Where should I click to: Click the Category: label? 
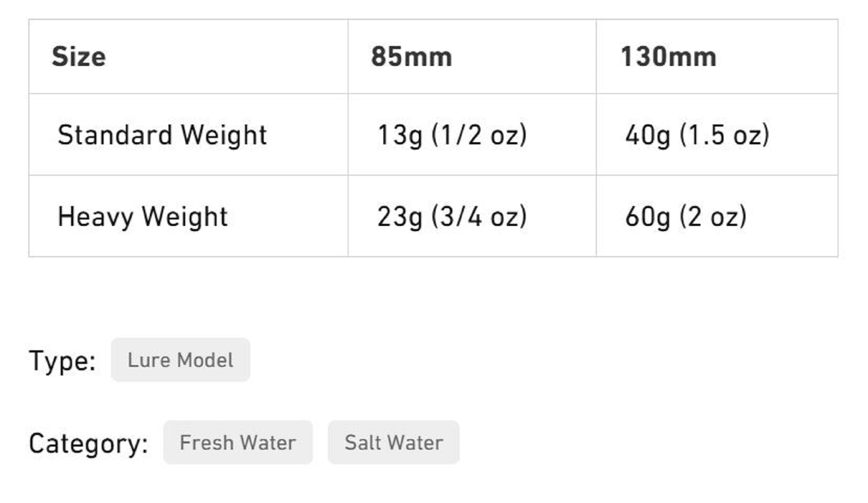click(89, 443)
